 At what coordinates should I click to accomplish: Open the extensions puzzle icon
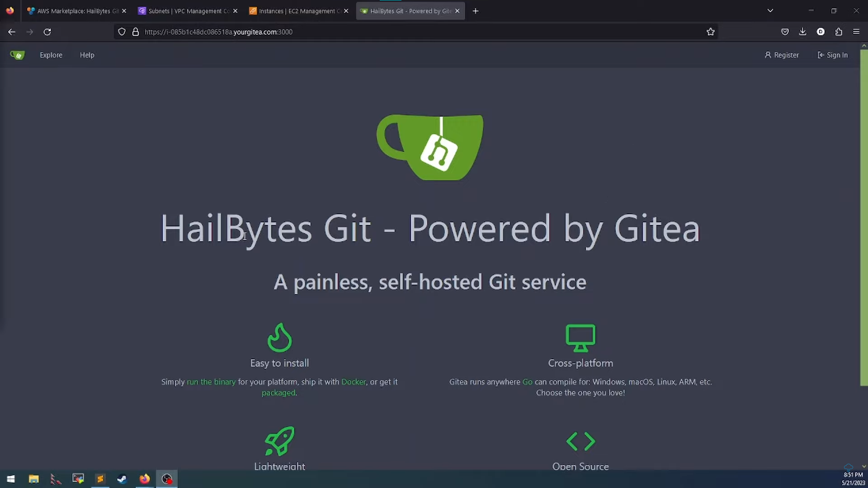[839, 32]
